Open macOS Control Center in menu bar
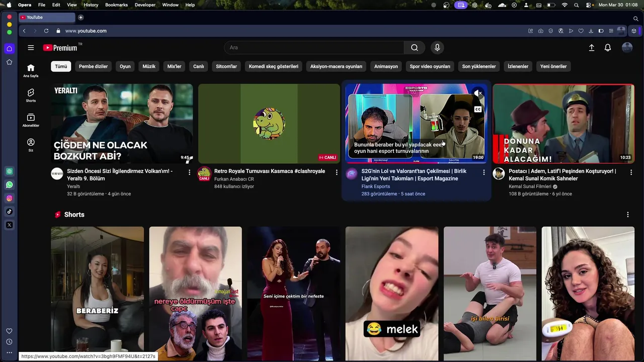Image resolution: width=644 pixels, height=362 pixels. [x=588, y=5]
